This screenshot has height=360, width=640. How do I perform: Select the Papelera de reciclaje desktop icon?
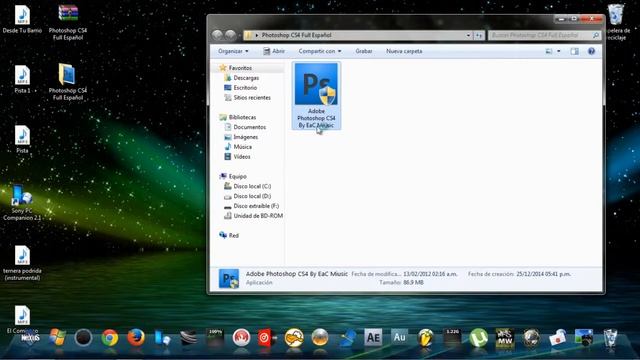(x=616, y=22)
